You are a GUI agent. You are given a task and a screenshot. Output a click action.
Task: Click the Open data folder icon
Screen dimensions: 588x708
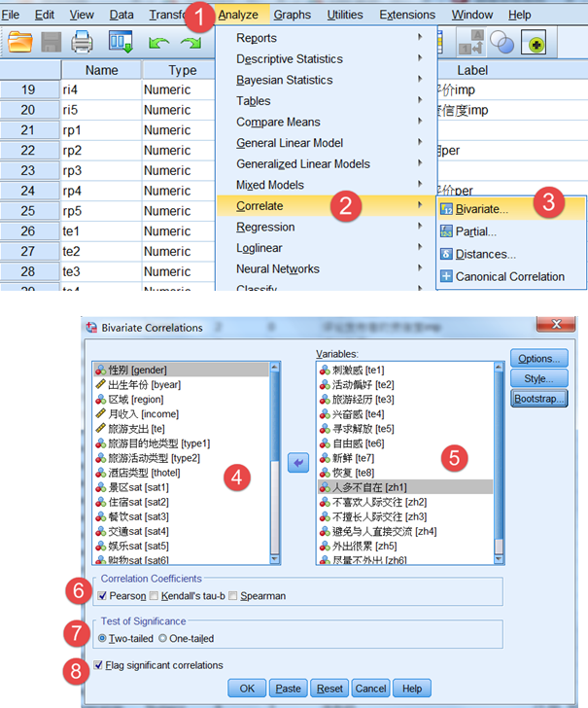coord(20,43)
